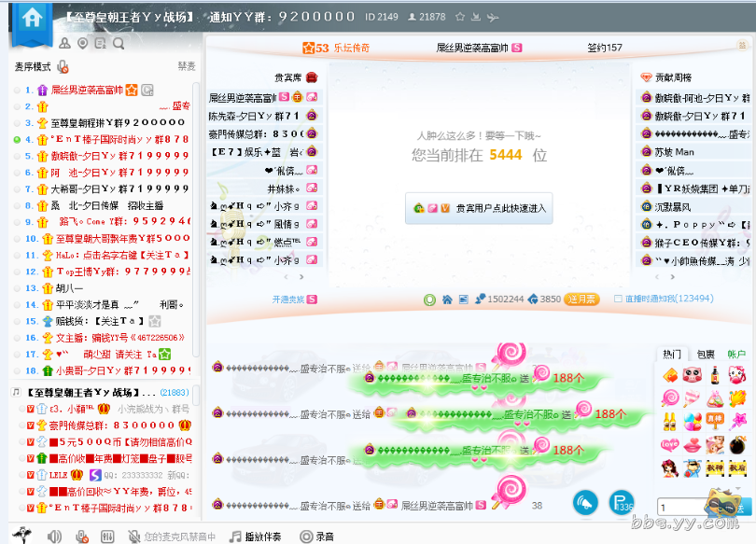Click 开通贵族 link
This screenshot has width=756, height=544.
(x=288, y=300)
